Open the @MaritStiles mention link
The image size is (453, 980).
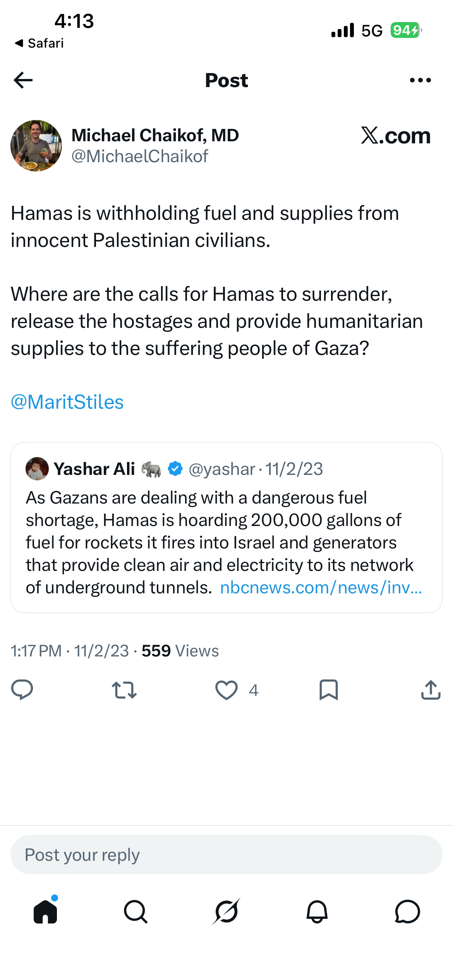pos(67,402)
